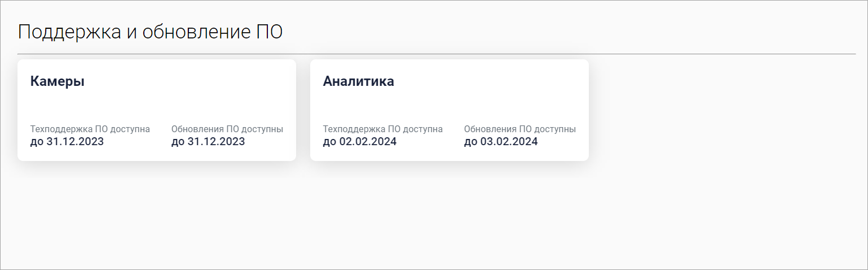The width and height of the screenshot is (868, 270).
Task: Click the gap between Камеры and Аналитика cards
Action: (x=303, y=110)
